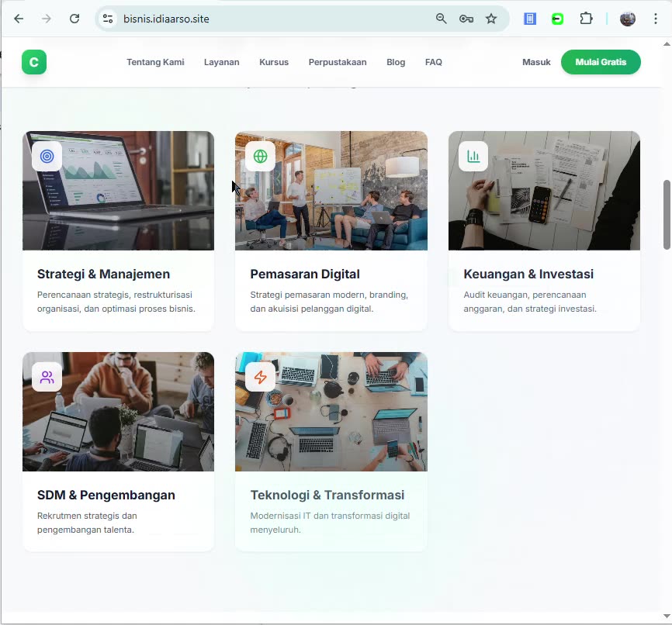The image size is (672, 625).
Task: Click the people icon on SDM & Pengembangan card
Action: tap(47, 377)
